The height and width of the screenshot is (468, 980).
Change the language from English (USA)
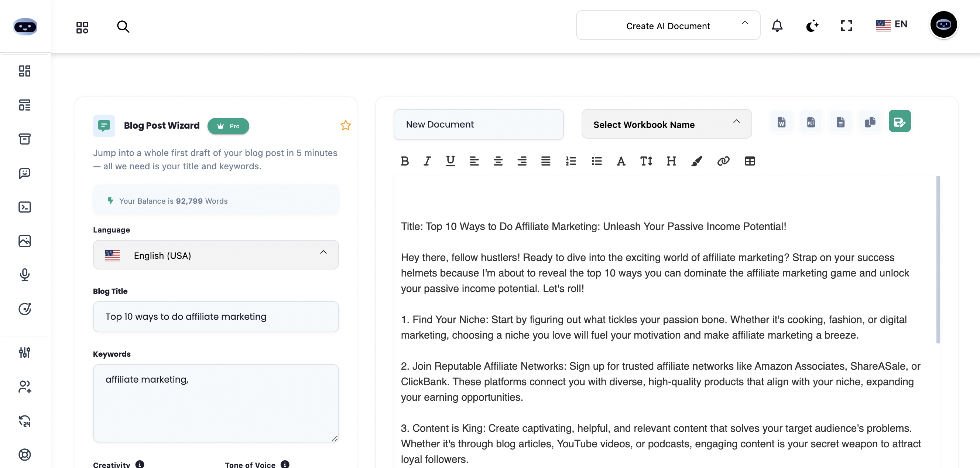215,255
